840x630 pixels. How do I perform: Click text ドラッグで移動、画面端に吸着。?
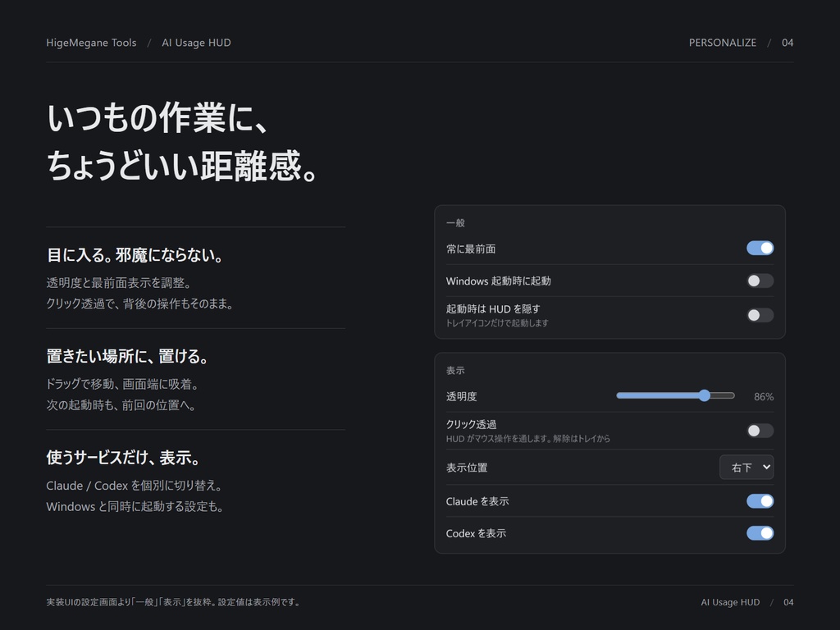click(x=123, y=384)
